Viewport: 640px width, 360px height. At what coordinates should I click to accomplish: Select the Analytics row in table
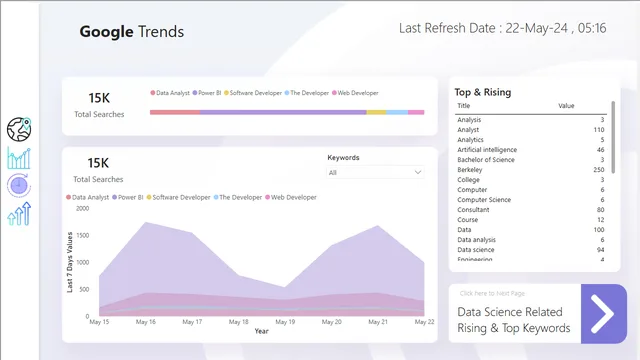pos(531,140)
